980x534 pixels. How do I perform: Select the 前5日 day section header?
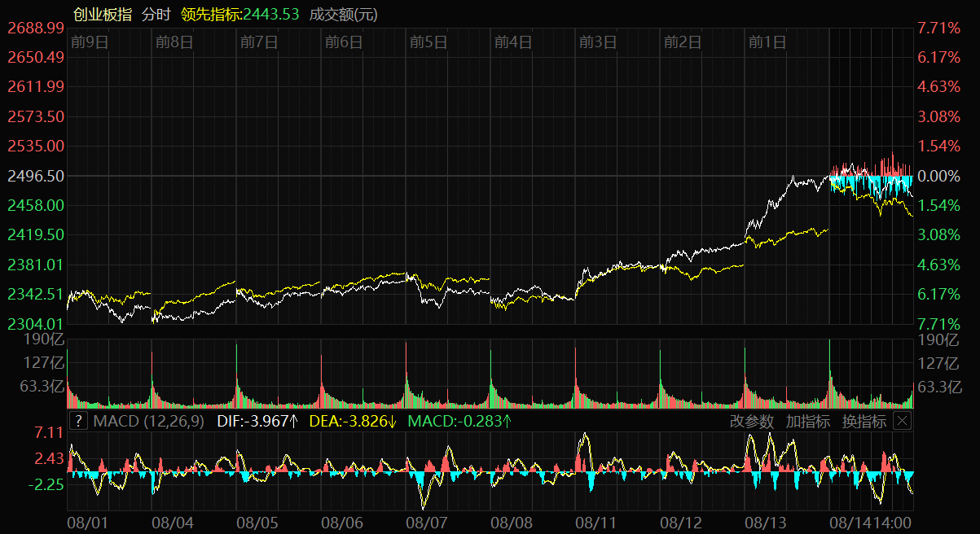(428, 42)
